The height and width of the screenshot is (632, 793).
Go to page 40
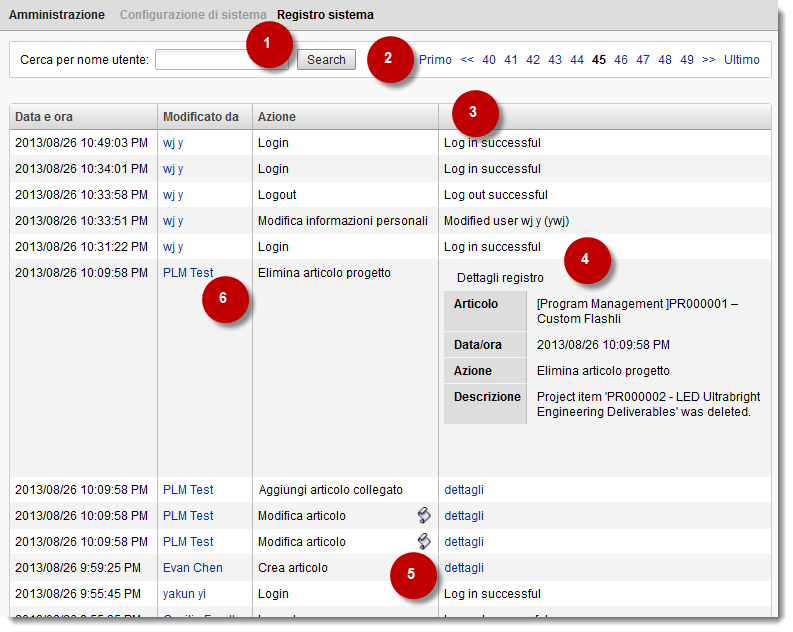(489, 60)
